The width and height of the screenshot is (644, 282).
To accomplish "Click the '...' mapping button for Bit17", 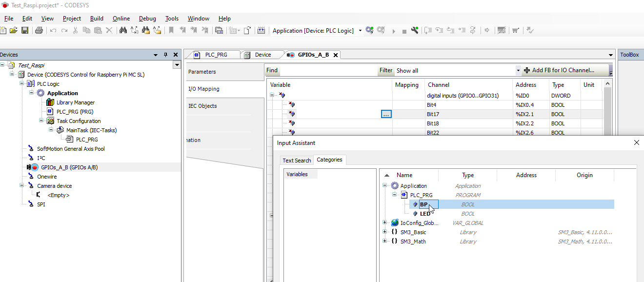I will [386, 114].
